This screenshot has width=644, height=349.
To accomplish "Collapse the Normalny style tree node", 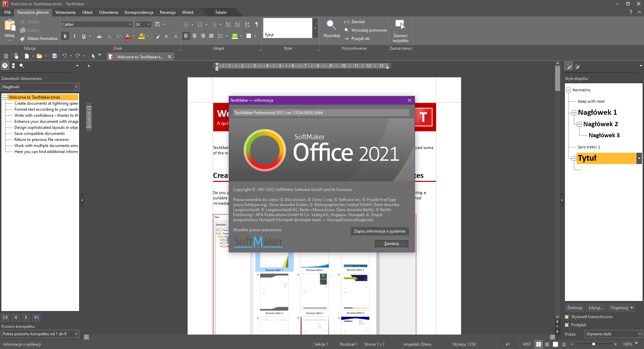I will pos(569,90).
